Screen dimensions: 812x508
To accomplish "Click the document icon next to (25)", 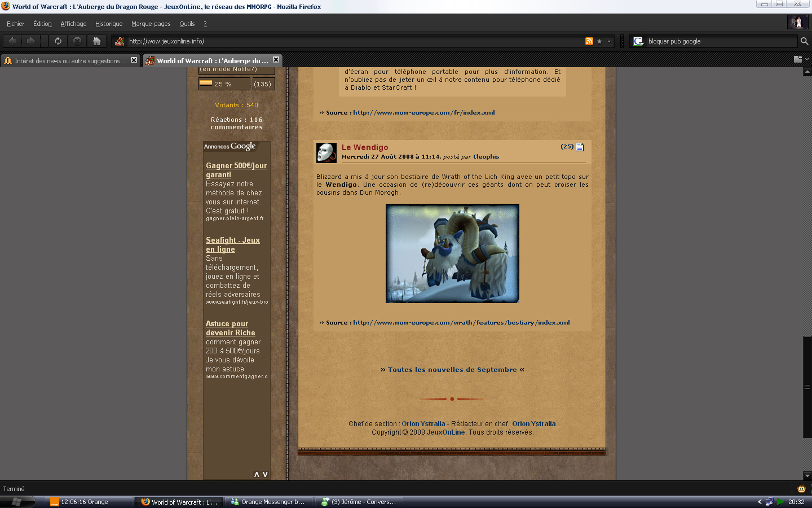I will 580,147.
